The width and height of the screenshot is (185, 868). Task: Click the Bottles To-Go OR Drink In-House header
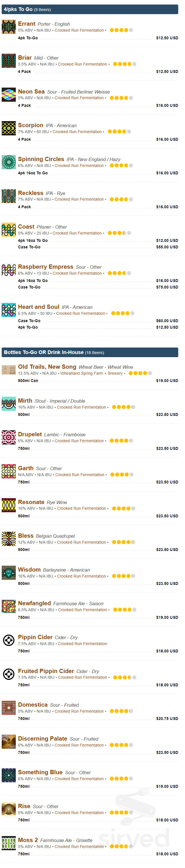click(x=90, y=352)
